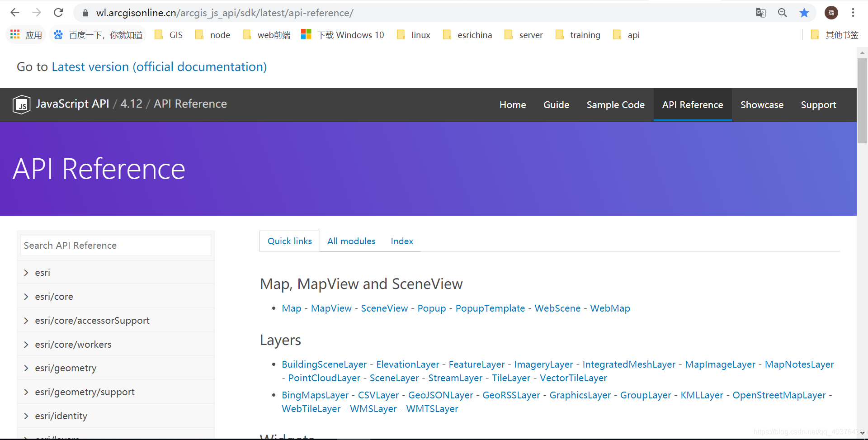Image resolution: width=868 pixels, height=440 pixels.
Task: Open the linux bookmark folder
Action: tap(413, 35)
